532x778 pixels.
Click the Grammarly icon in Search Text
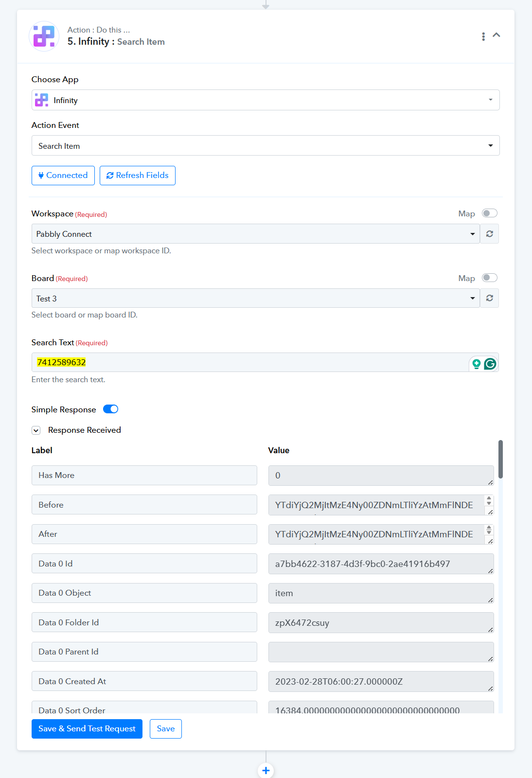click(x=490, y=364)
